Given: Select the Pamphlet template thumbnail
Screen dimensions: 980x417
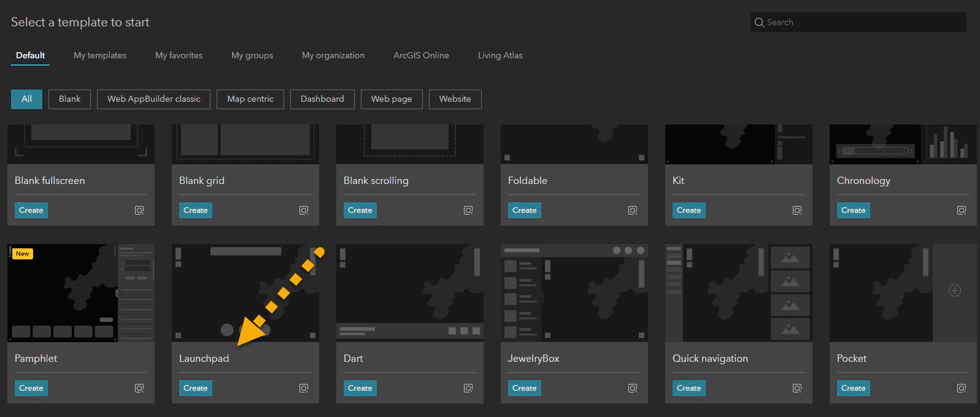Looking at the screenshot, I should pos(81,293).
